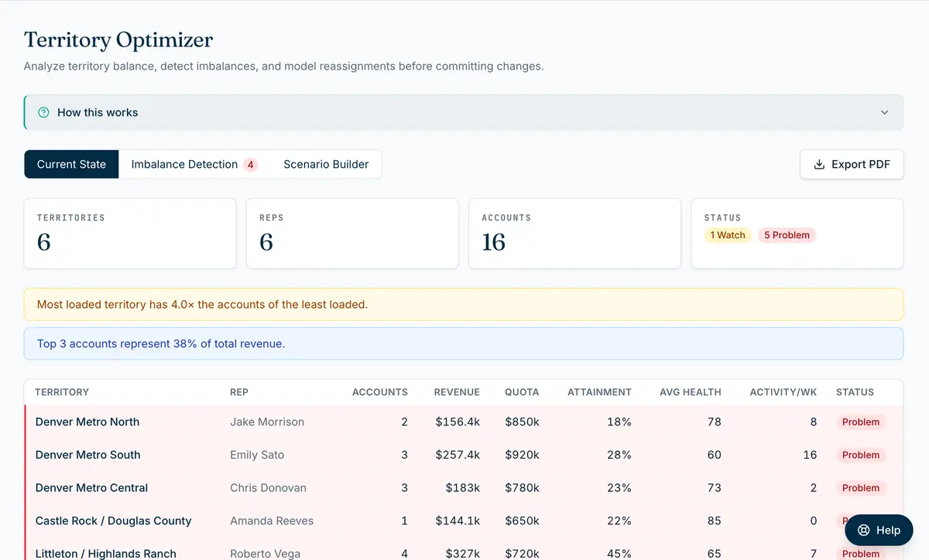Image resolution: width=929 pixels, height=560 pixels.
Task: Click rep name Jake Morrison
Action: click(x=267, y=422)
